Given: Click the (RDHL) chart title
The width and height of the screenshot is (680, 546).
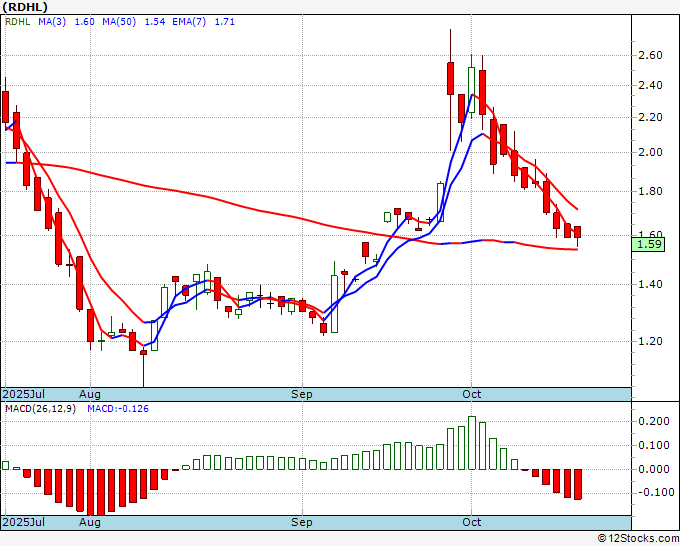Looking at the screenshot, I should point(25,7).
